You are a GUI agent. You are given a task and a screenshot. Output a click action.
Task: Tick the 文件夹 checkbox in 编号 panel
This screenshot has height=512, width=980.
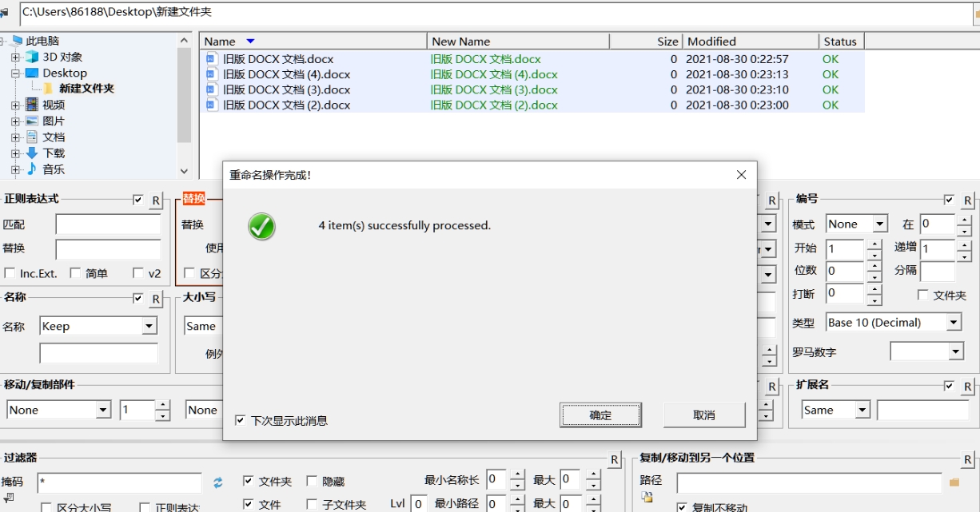pyautogui.click(x=922, y=295)
